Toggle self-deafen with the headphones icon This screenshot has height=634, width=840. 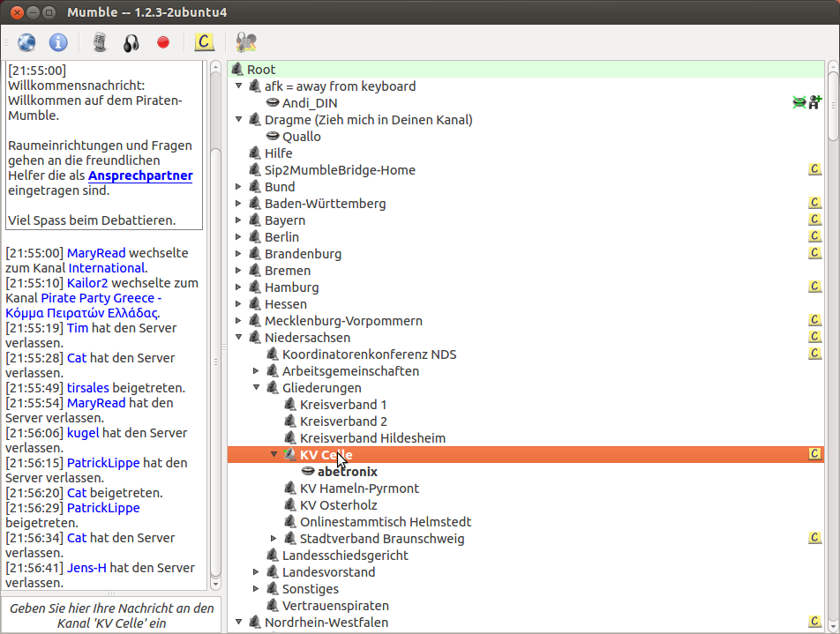coord(131,41)
